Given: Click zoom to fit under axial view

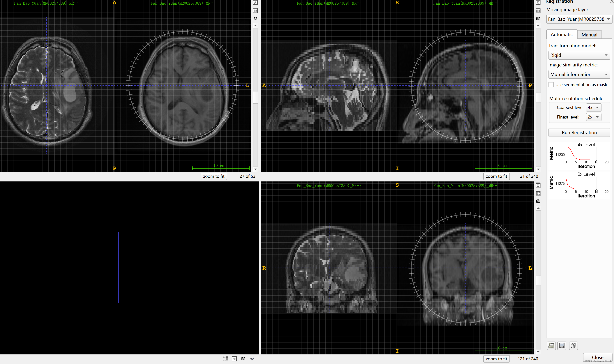Looking at the screenshot, I should 214,176.
